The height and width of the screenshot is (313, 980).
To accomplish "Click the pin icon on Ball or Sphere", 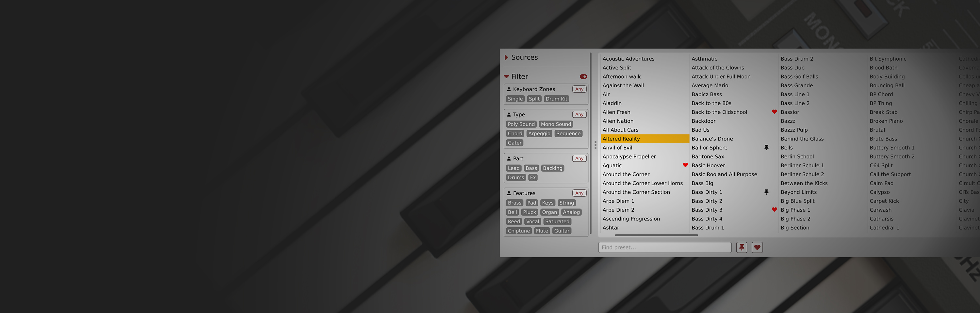I will tap(766, 147).
